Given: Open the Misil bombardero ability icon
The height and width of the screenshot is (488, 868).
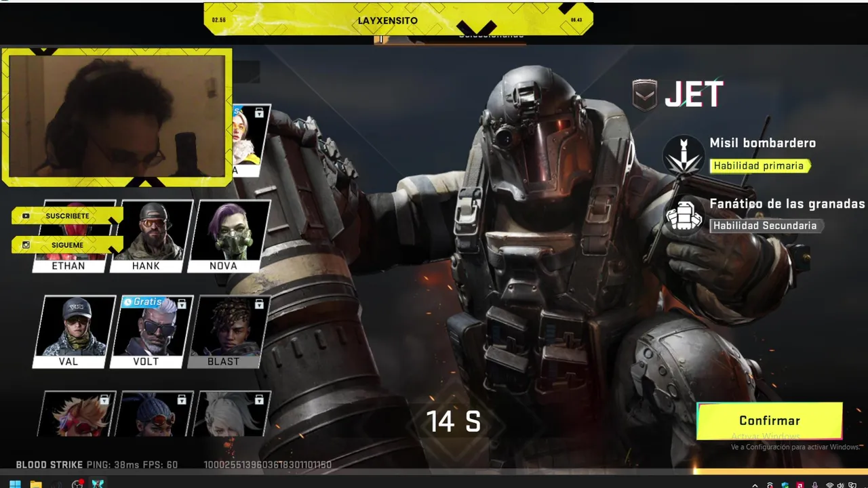Looking at the screenshot, I should [x=684, y=155].
